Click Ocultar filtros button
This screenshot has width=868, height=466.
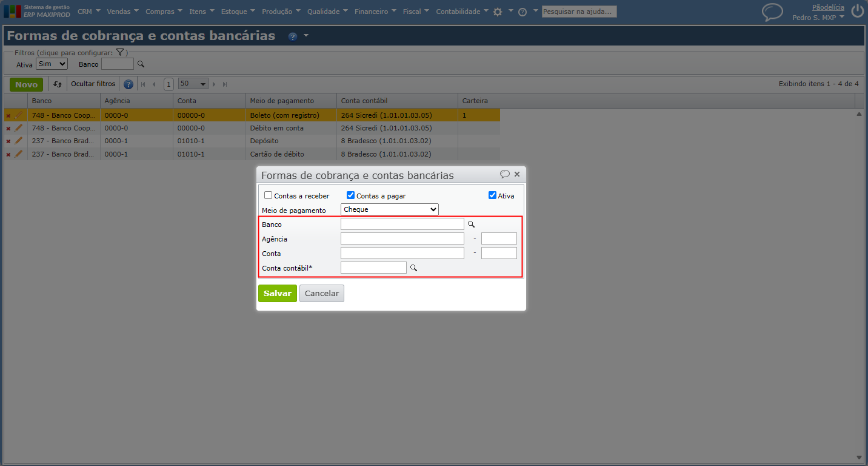(93, 84)
